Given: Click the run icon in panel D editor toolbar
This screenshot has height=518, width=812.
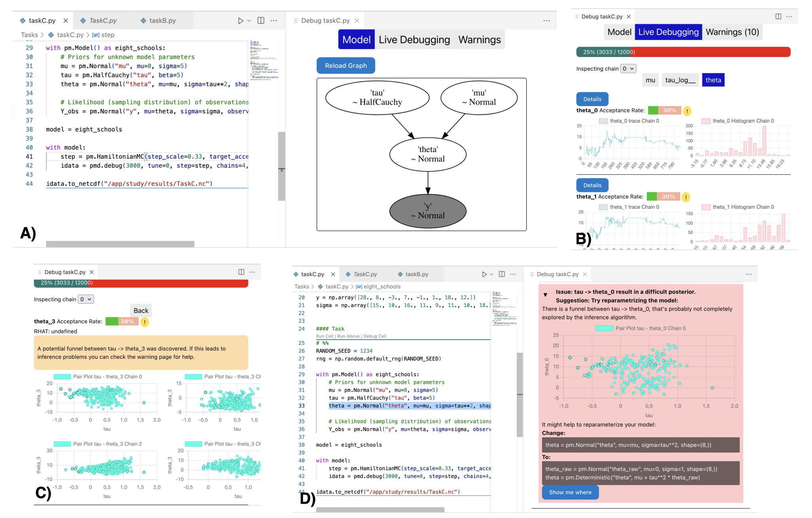Looking at the screenshot, I should 484,274.
